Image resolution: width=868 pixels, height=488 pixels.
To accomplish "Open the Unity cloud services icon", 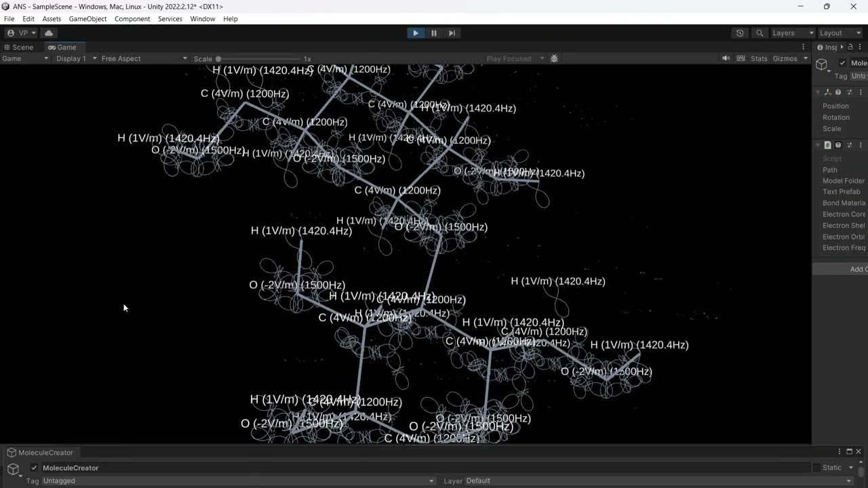I will click(49, 33).
